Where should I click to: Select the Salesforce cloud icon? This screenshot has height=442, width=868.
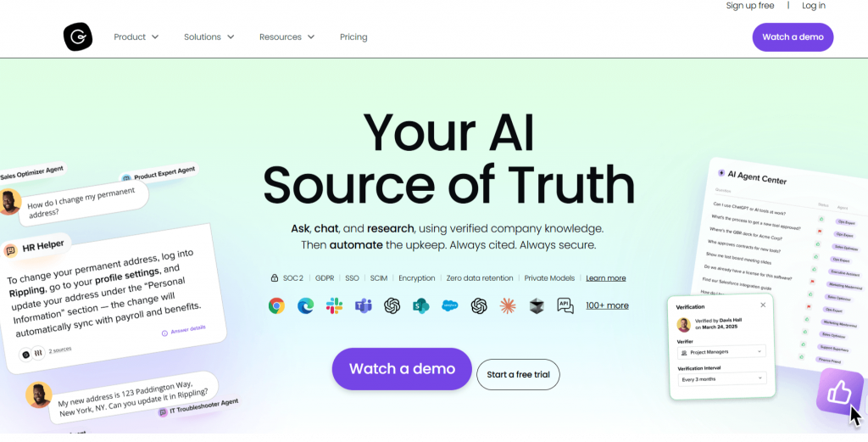click(x=450, y=305)
